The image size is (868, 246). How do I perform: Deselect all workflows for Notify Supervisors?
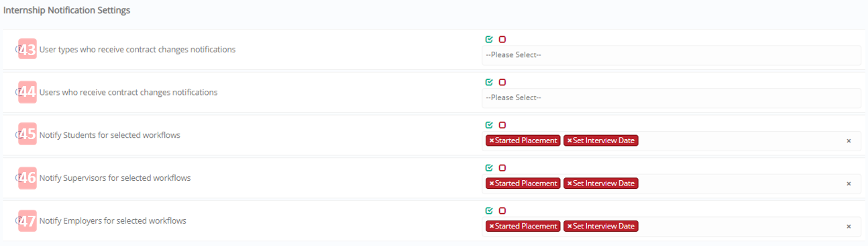502,168
